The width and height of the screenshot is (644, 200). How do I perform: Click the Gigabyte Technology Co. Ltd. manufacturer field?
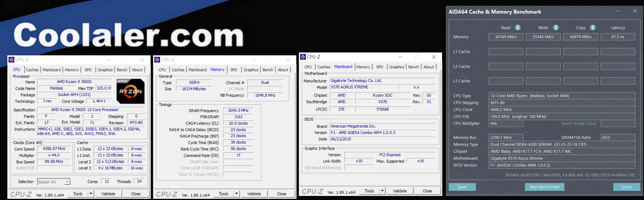point(382,80)
